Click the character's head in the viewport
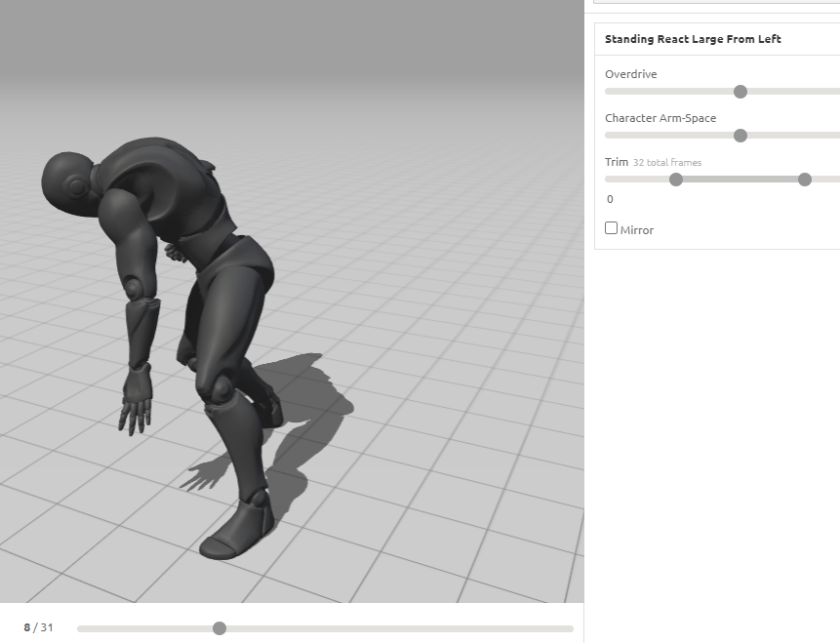 (68, 182)
